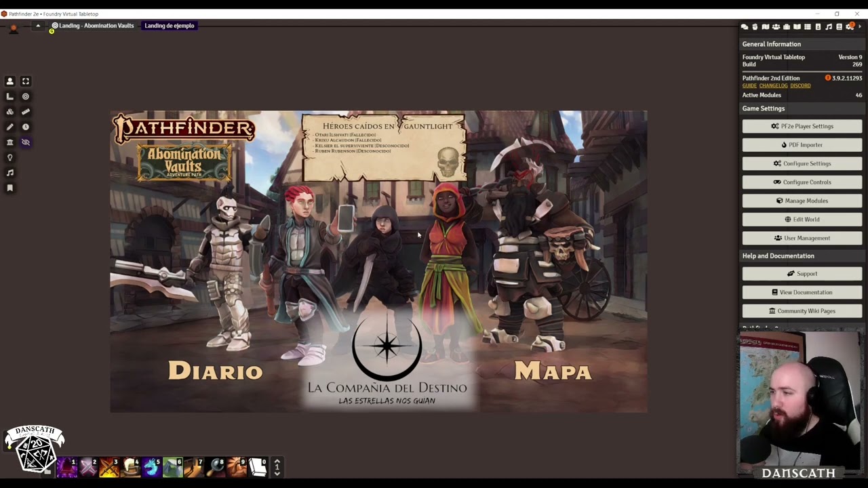Open the Journal book sidebar tab
868x488 pixels.
[797, 26]
